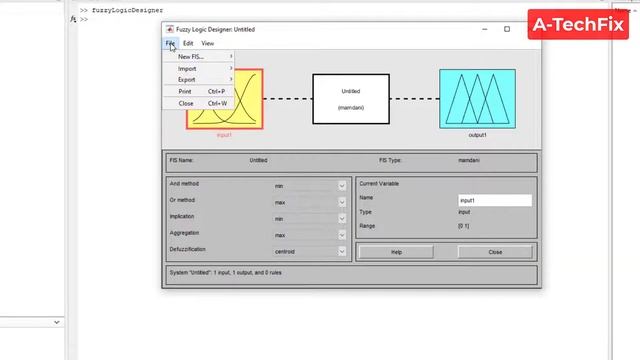Screen dimensions: 640x360
Task: Click the Close button beside Help
Action: (495, 252)
